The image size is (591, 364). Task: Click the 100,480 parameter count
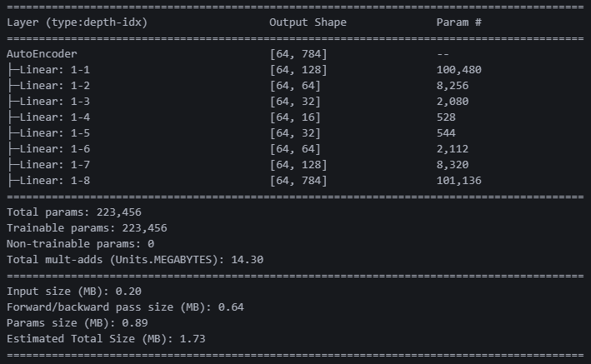[x=458, y=70]
